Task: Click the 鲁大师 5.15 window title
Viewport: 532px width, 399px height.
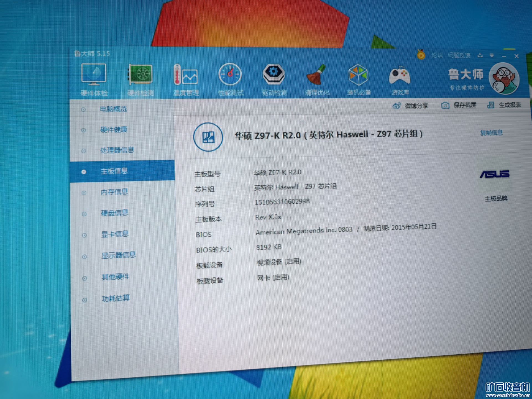Action: click(92, 53)
